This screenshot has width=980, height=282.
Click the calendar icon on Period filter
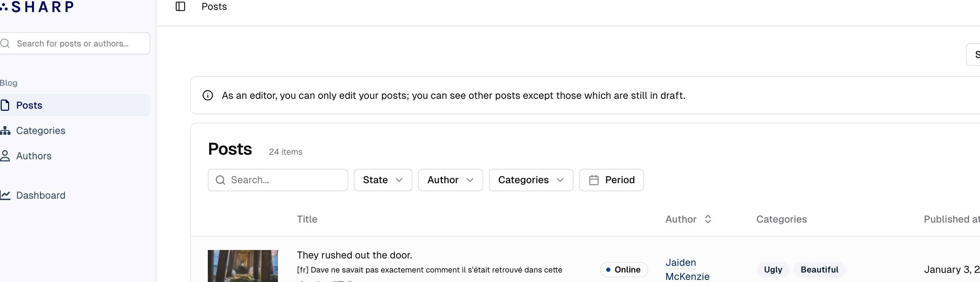594,180
